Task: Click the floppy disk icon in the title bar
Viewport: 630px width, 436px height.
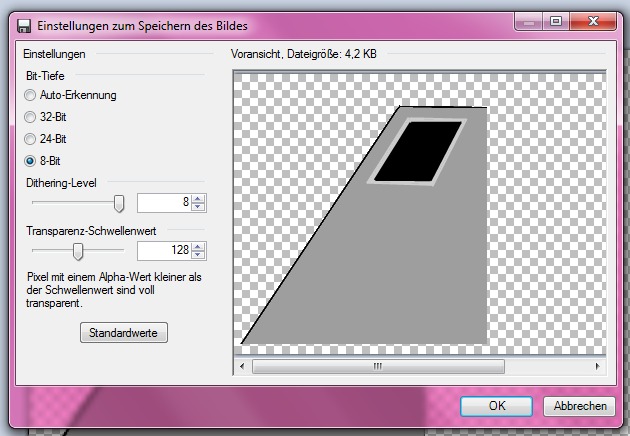Action: [x=24, y=26]
